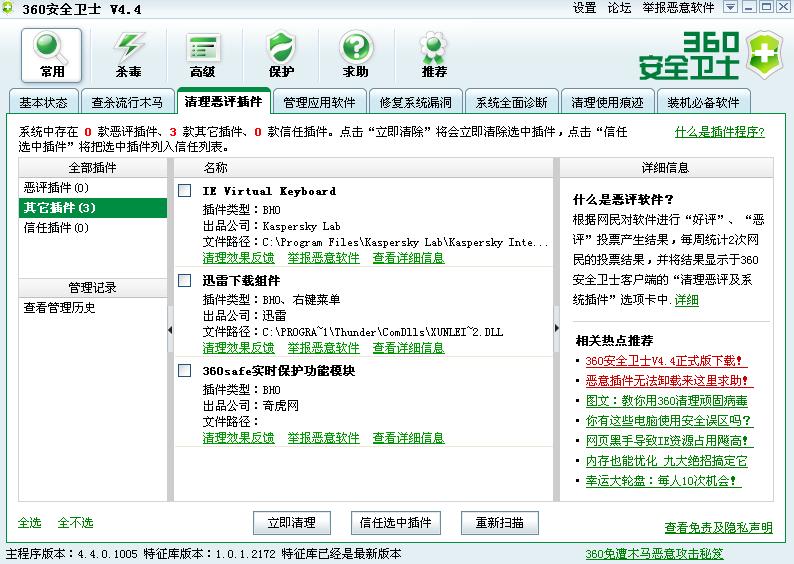This screenshot has height=564, width=794.
Task: Check the 迅雷下载组件 plugin checkbox
Action: point(185,280)
